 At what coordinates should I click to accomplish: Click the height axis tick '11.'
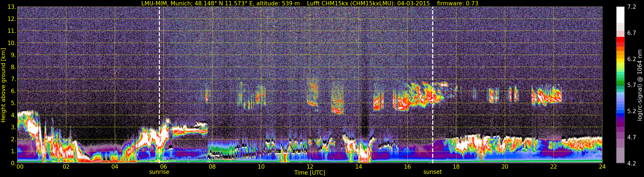[12, 31]
